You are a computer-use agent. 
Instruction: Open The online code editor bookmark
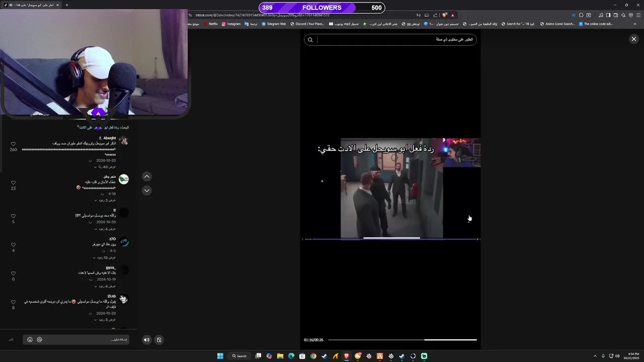[x=596, y=24]
